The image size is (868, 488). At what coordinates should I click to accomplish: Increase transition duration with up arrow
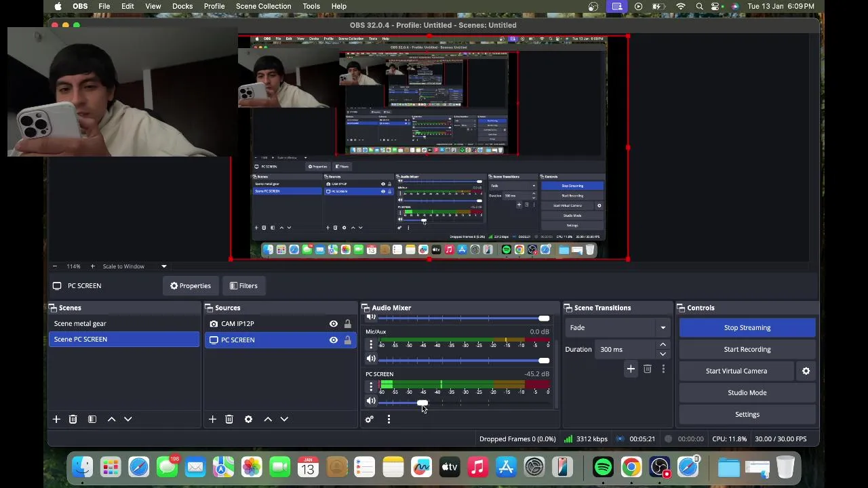(x=663, y=345)
